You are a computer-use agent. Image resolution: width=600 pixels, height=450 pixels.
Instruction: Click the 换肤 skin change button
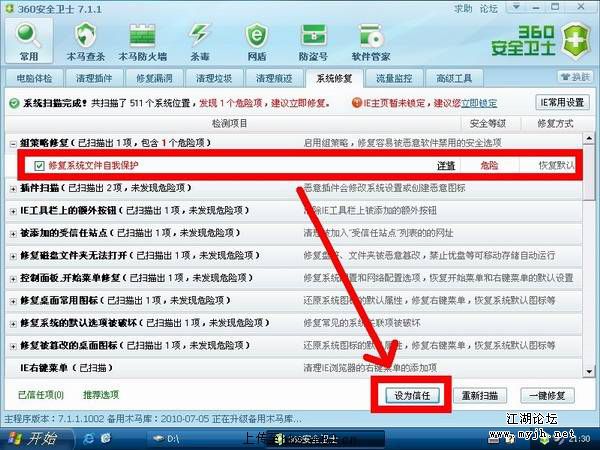(575, 77)
